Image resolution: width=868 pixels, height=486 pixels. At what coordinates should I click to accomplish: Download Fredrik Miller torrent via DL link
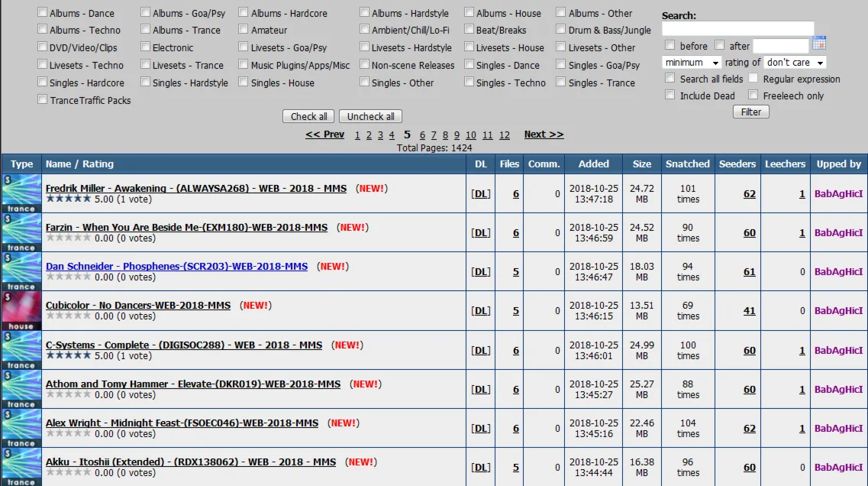[x=480, y=193]
